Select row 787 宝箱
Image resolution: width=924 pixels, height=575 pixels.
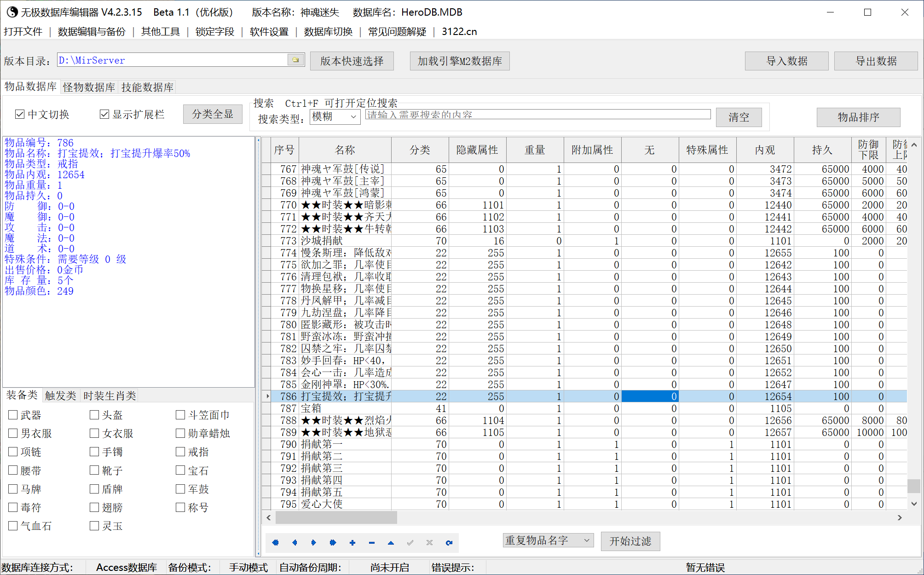pos(584,408)
